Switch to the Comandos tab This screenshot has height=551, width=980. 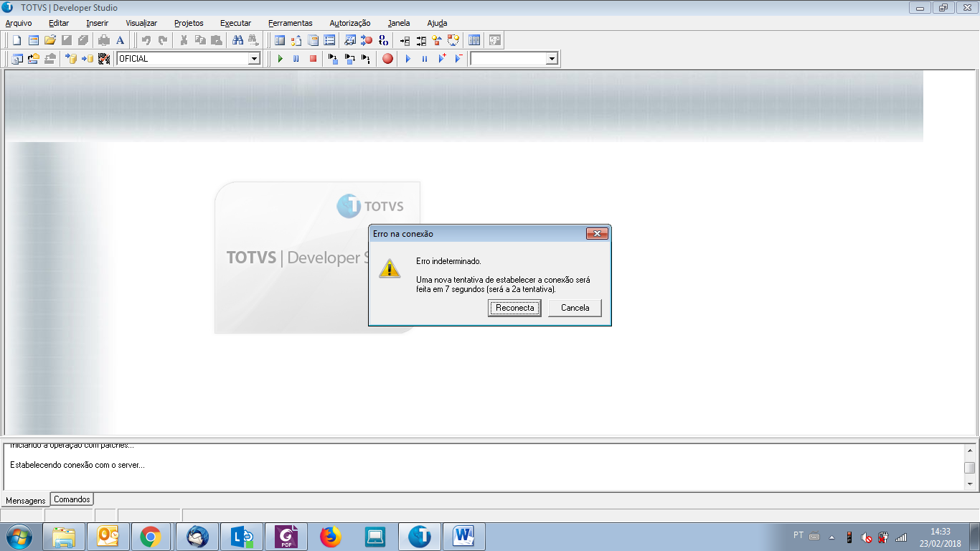pos(72,499)
